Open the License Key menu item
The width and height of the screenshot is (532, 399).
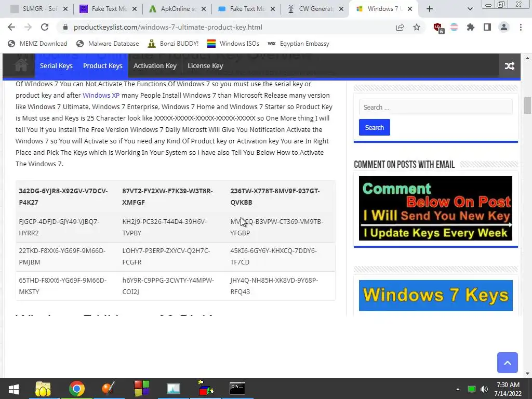[205, 66]
